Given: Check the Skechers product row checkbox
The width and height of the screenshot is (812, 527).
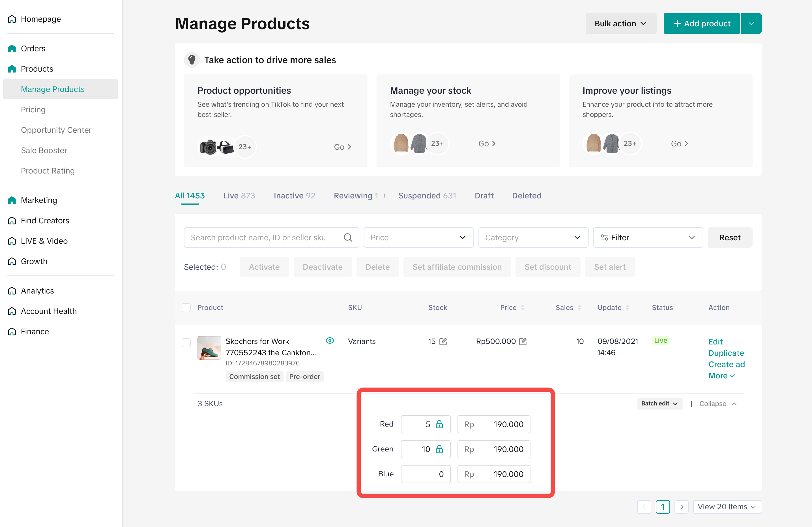Looking at the screenshot, I should coord(186,342).
